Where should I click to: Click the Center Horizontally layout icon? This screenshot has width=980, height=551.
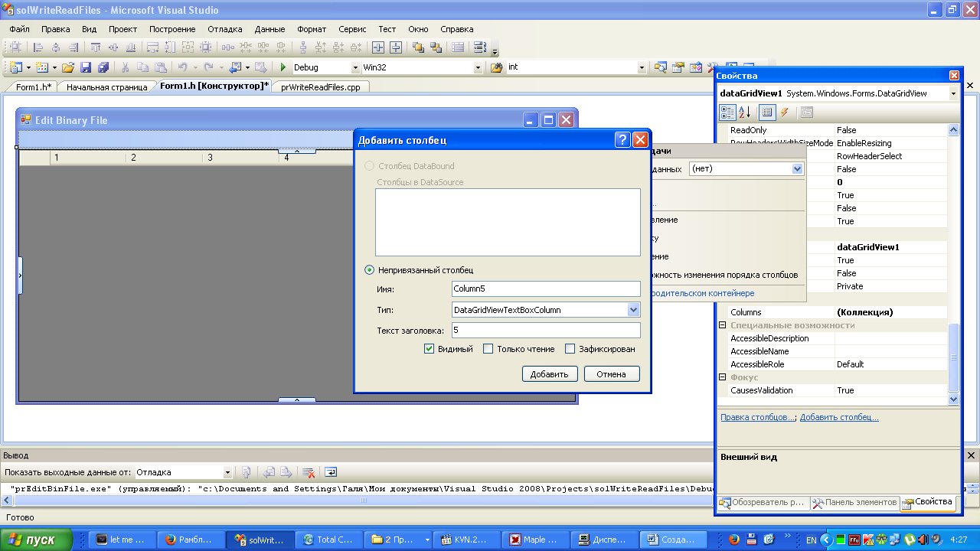pyautogui.click(x=378, y=47)
